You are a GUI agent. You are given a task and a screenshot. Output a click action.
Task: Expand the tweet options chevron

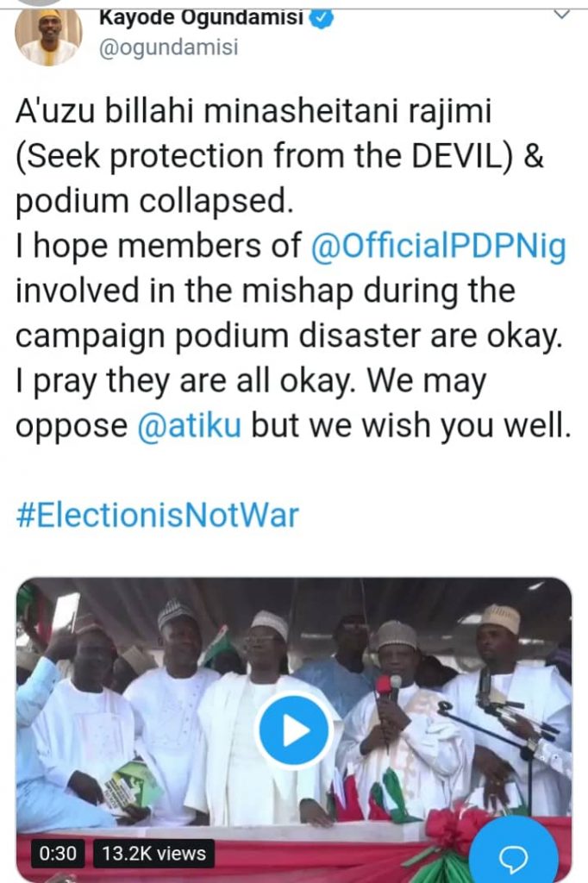pos(561,14)
